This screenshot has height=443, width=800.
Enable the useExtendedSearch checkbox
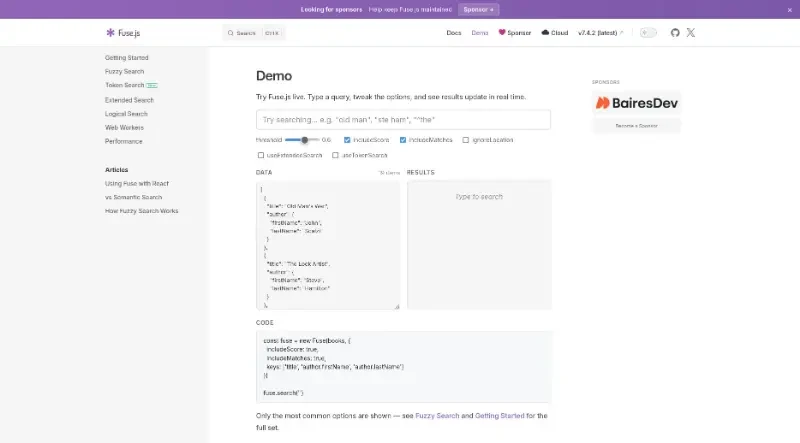pyautogui.click(x=261, y=155)
